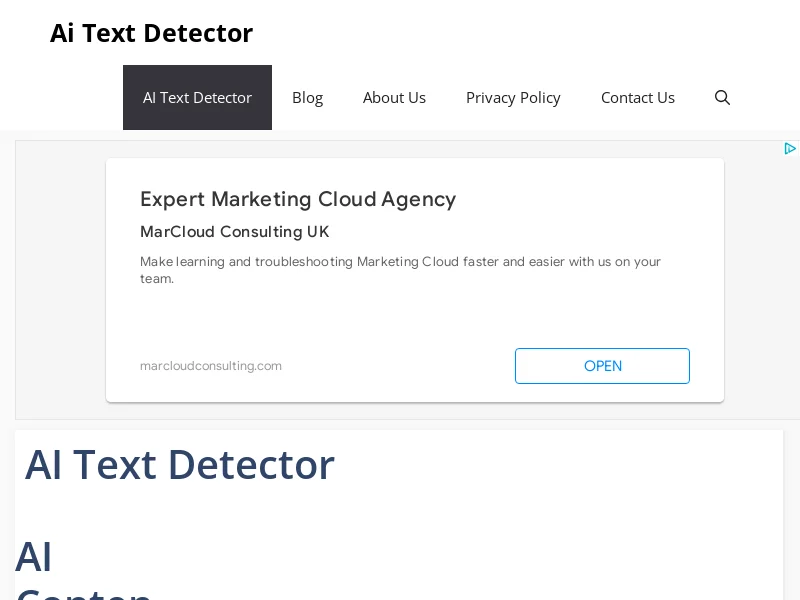Click the OPEN button on the ad

(x=602, y=366)
